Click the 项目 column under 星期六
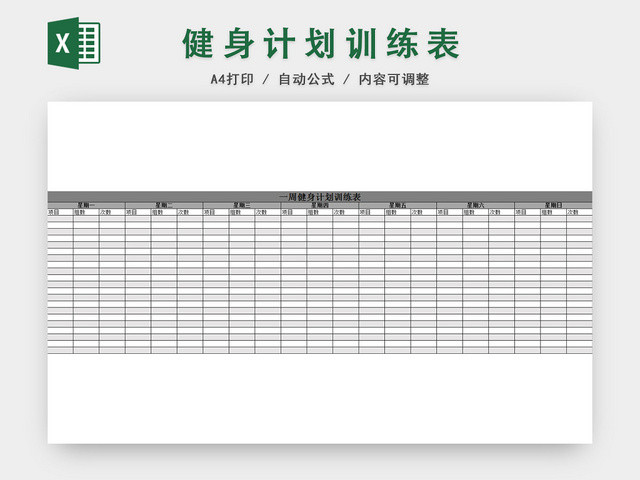The image size is (640, 480). click(449, 212)
